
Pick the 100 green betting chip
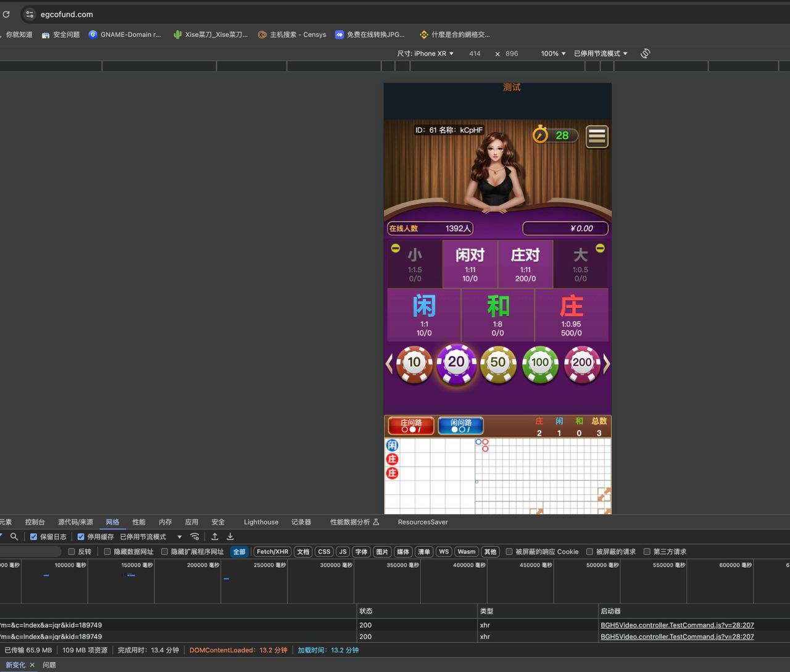point(540,363)
